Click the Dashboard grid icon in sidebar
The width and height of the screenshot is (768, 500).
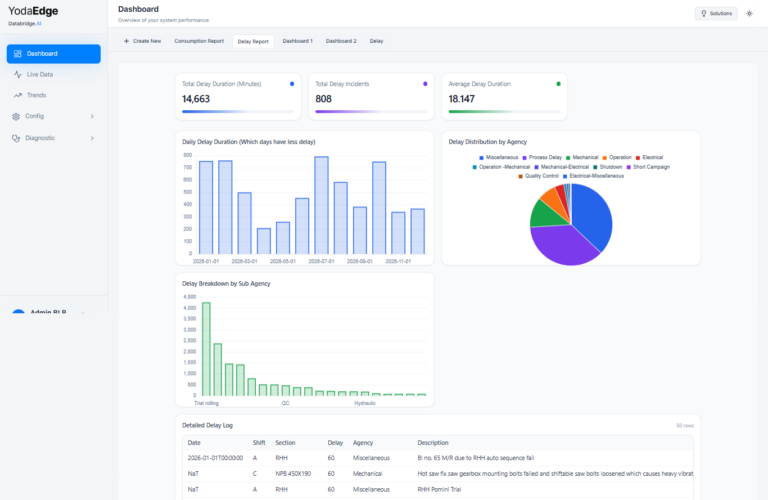tap(18, 54)
